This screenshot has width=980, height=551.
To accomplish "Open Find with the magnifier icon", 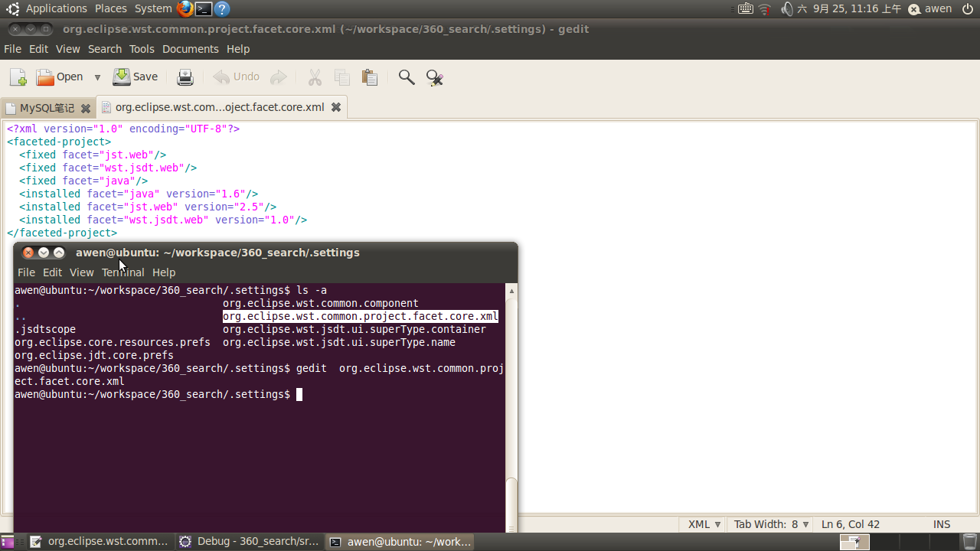I will 407,77.
